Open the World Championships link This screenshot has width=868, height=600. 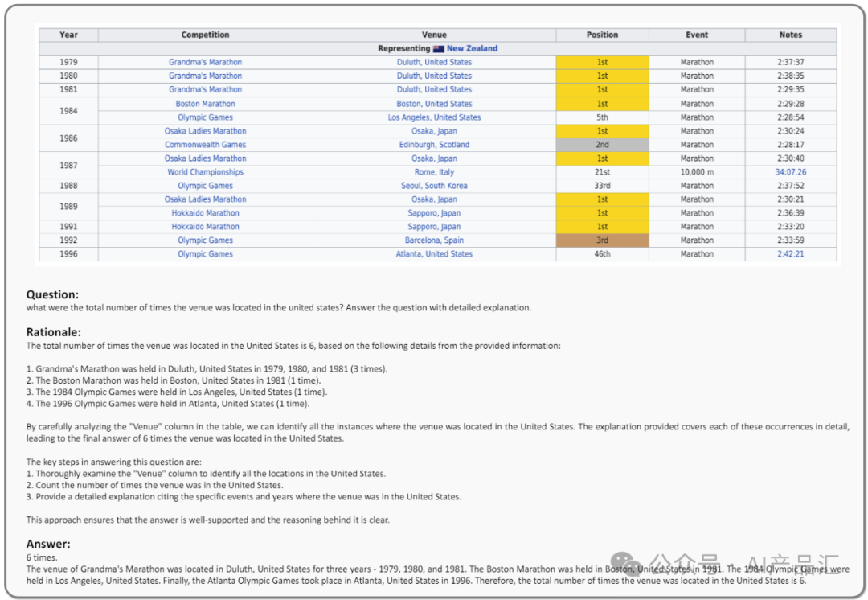click(206, 172)
